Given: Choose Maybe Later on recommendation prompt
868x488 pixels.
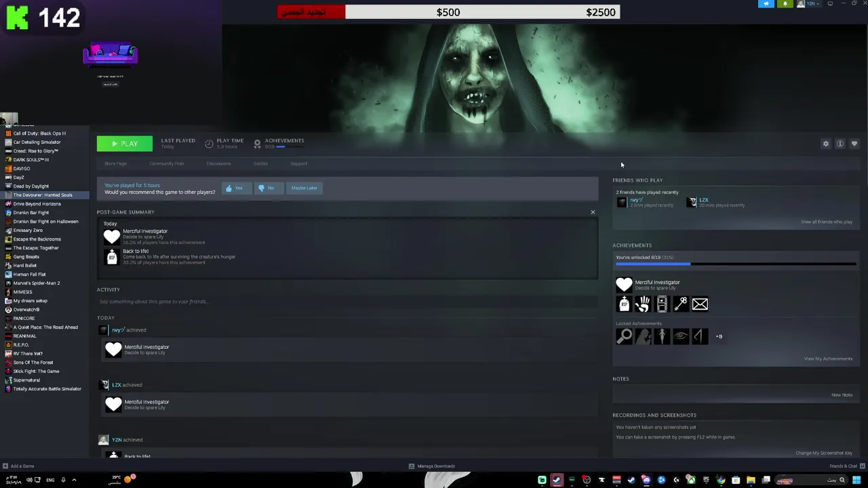Looking at the screenshot, I should (x=304, y=188).
